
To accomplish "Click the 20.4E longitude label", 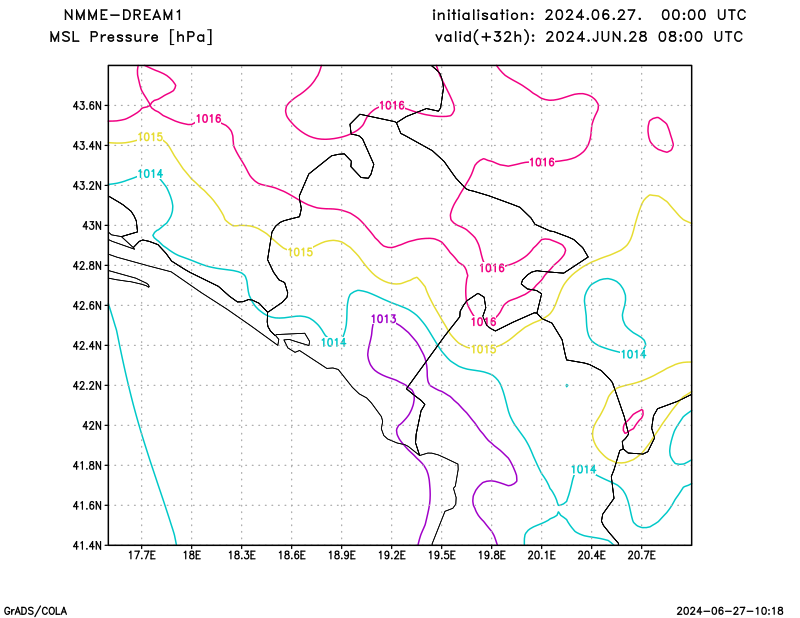I will 591,555.
